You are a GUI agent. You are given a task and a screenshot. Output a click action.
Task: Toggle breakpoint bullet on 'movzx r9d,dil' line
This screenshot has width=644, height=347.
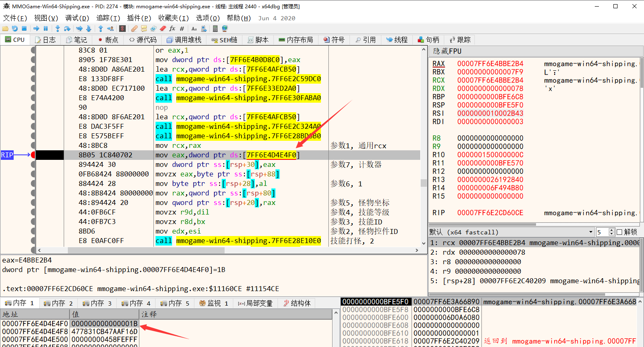tap(33, 212)
